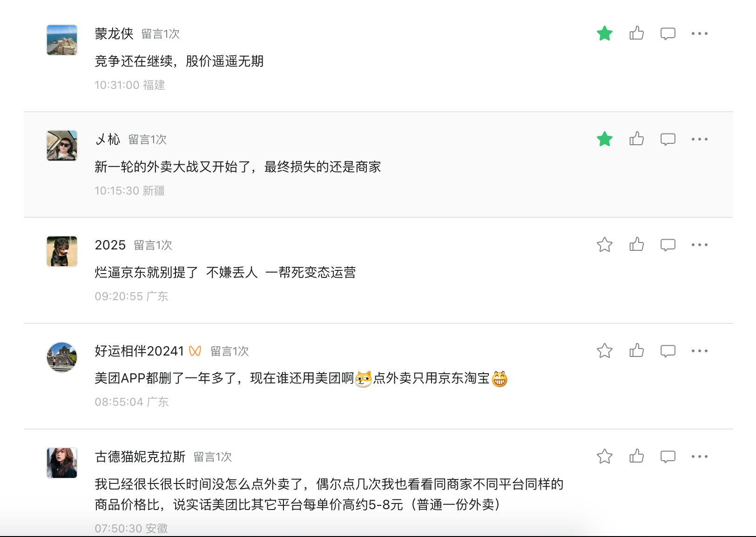Click the username 古德猫妮克拉斯
Screen dimensions: 756x537
click(x=140, y=456)
